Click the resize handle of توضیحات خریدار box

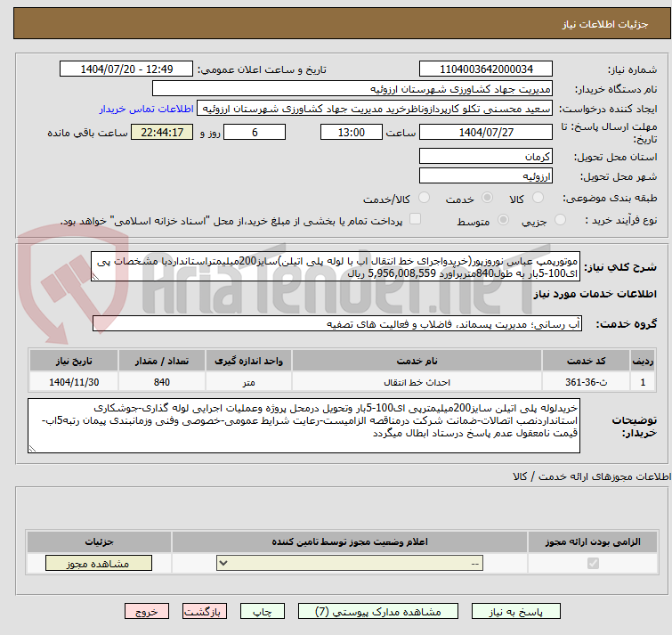(32, 449)
